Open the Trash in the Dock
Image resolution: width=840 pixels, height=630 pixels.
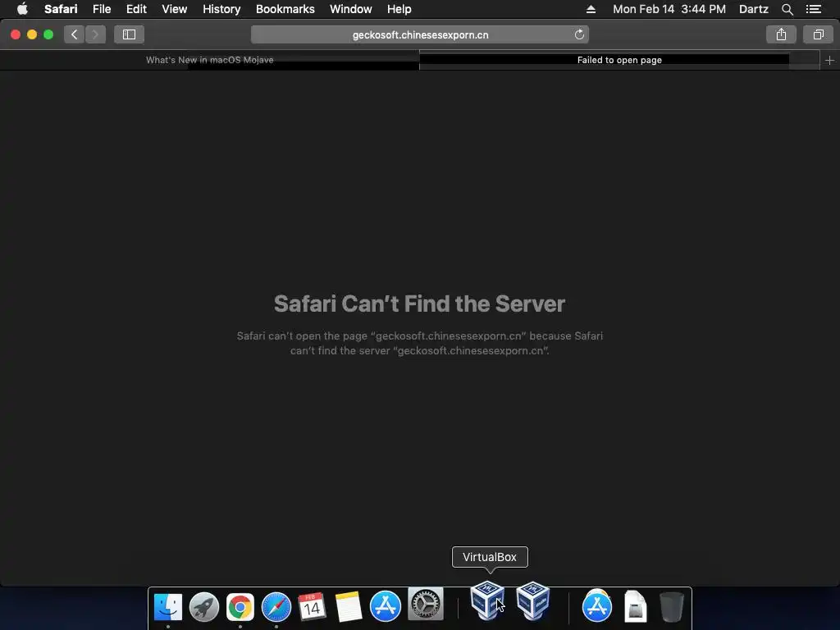tap(671, 607)
